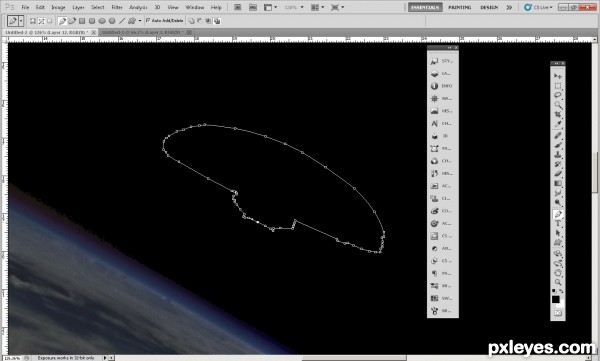
Task: Select the Custom Shape tool in toolbox
Action: pos(558,243)
